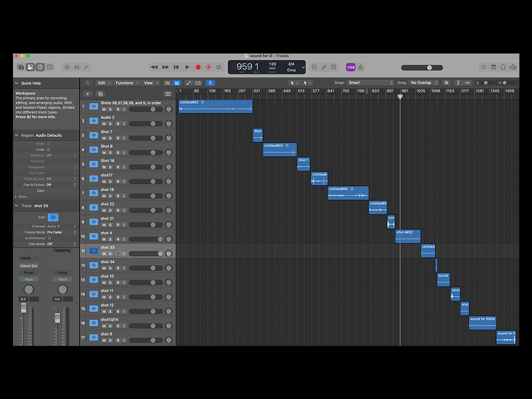Click the Stereo Out button in the inspector
This screenshot has width=532, height=399.
pyautogui.click(x=28, y=265)
